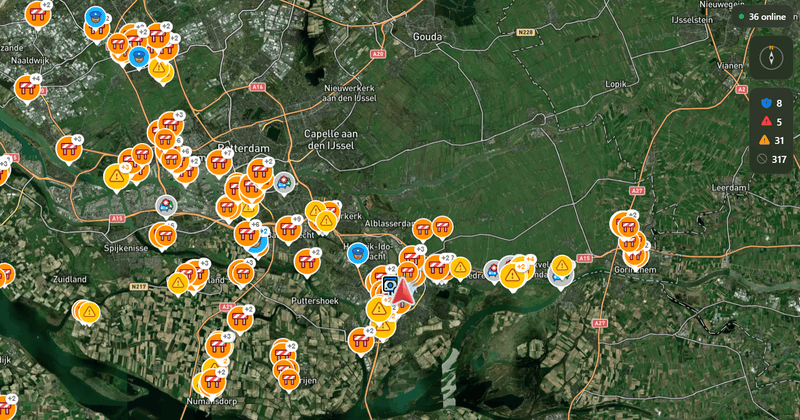This screenshot has height=420, width=800.
Task: Open the 36 online users indicator
Action: click(x=763, y=17)
